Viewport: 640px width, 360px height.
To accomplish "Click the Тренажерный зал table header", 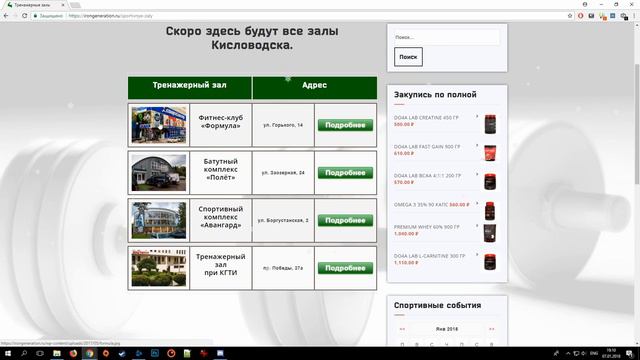I will pyautogui.click(x=190, y=87).
